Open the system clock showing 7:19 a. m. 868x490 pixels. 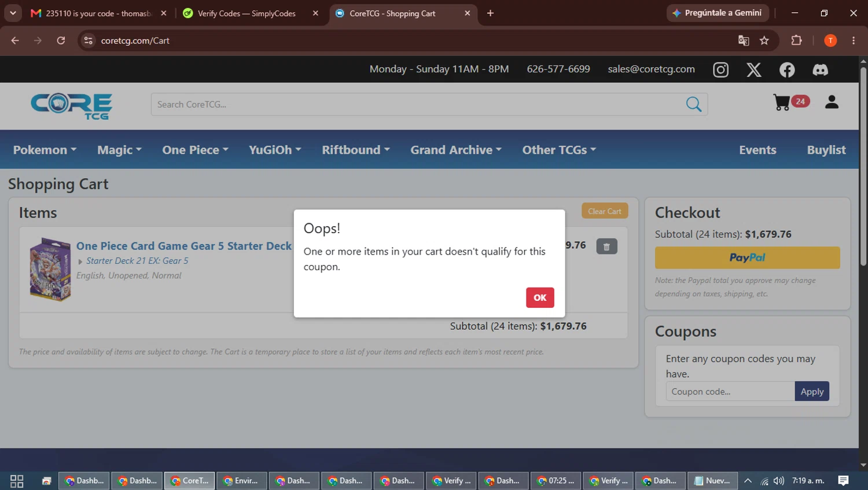click(x=808, y=481)
